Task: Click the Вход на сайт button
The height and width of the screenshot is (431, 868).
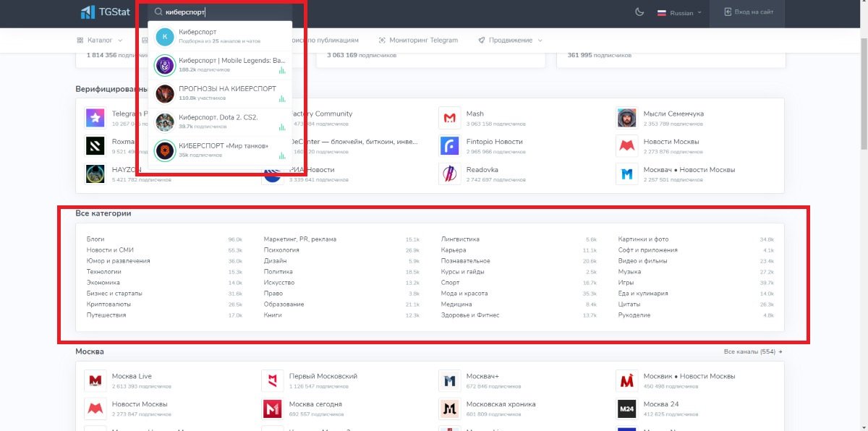Action: [x=749, y=13]
